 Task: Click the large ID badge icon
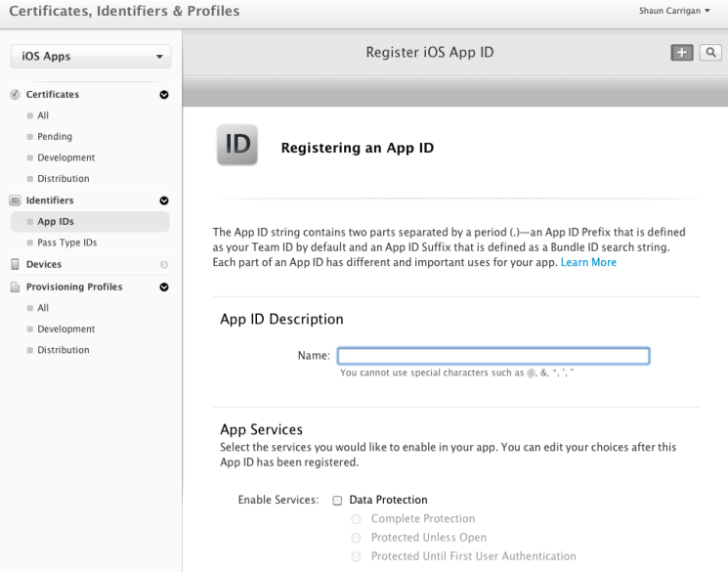tap(236, 146)
